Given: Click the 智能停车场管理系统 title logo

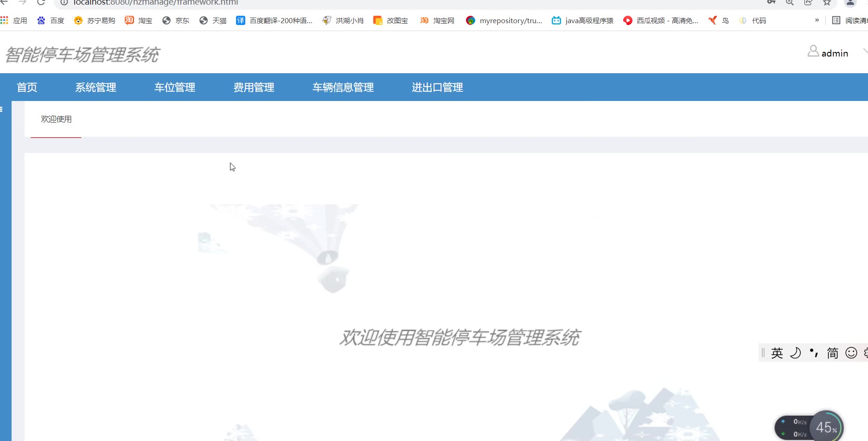Looking at the screenshot, I should coord(82,55).
